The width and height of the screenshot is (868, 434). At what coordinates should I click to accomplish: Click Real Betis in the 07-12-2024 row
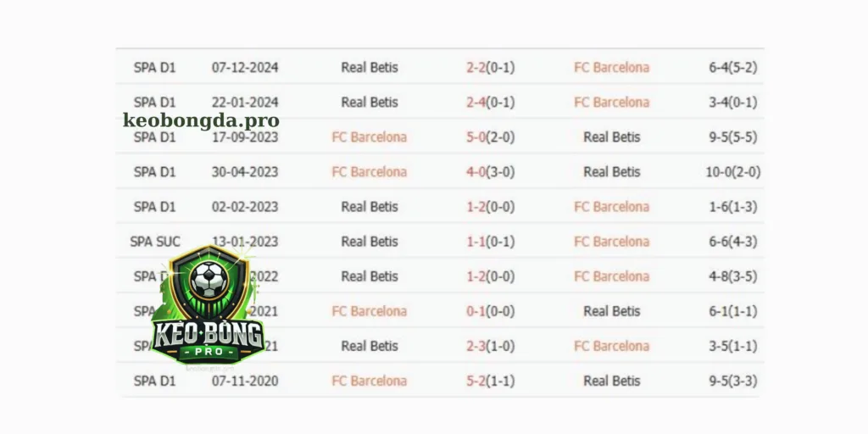coord(370,68)
